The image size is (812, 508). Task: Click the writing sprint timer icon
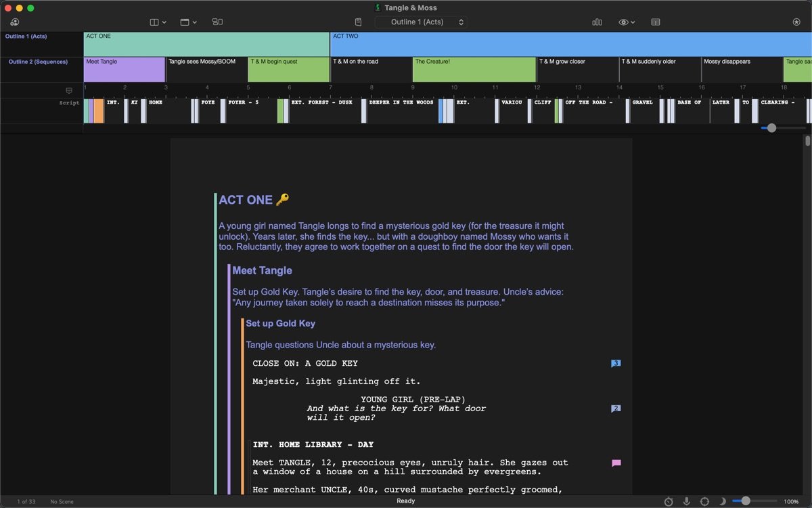(x=669, y=501)
